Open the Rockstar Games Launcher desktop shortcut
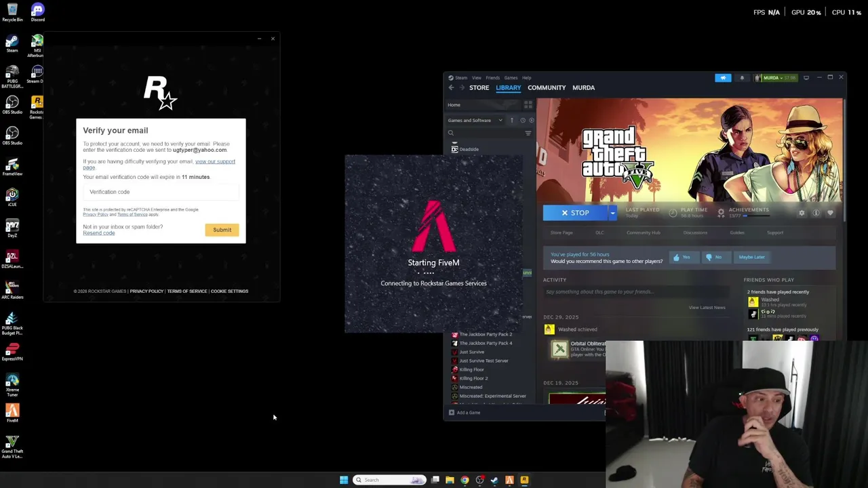 point(37,107)
